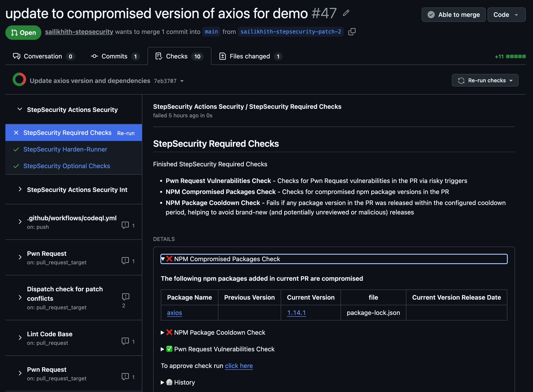Expand the NPM Package Cooldown Check details
The image size is (533, 392).
coord(219,332)
